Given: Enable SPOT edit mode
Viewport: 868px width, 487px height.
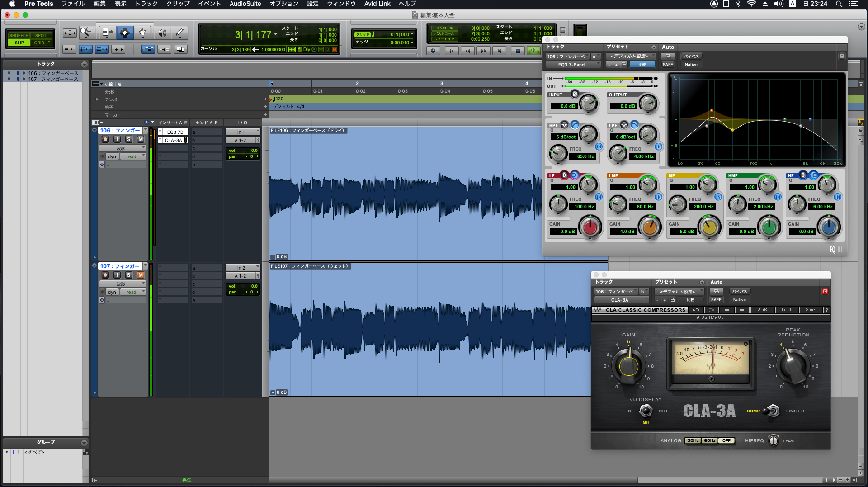Looking at the screenshot, I should click(x=41, y=35).
